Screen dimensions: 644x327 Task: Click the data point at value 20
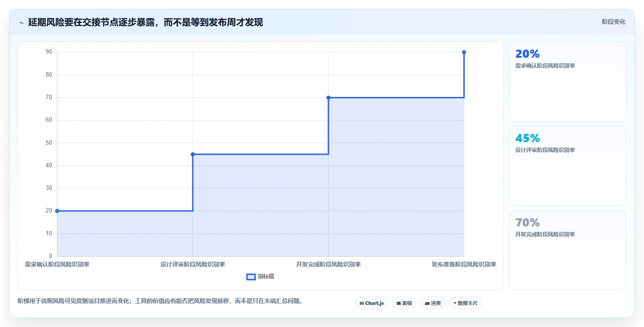[x=57, y=211]
